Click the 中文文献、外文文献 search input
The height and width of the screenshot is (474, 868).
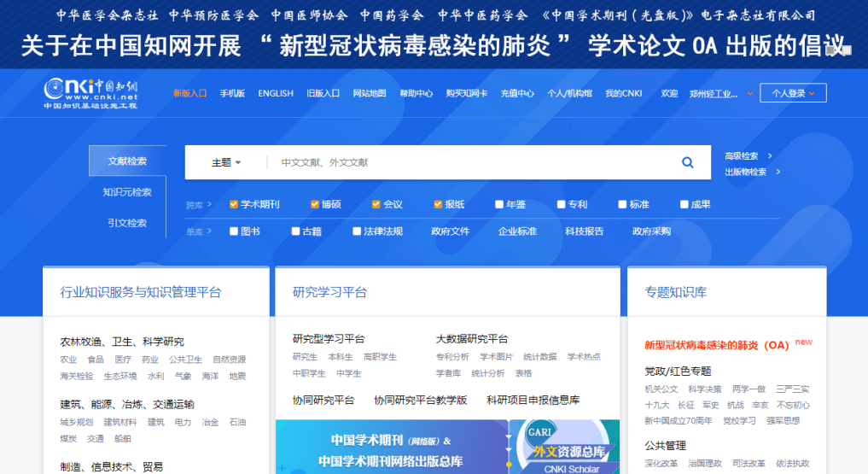pyautogui.click(x=469, y=162)
